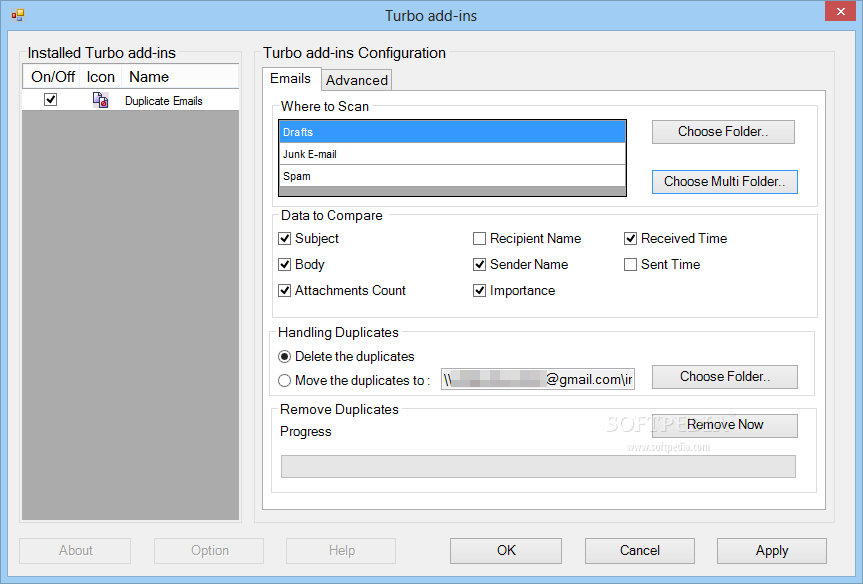863x584 pixels.
Task: Select the Duplicate Emails add-in name
Action: [x=163, y=101]
